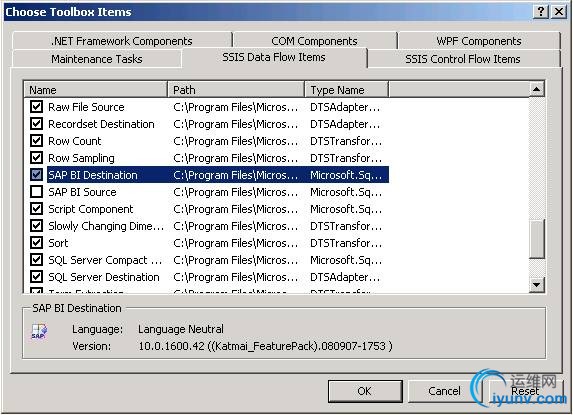This screenshot has width=573, height=415.
Task: Switch to the COM Components tab
Action: point(314,41)
